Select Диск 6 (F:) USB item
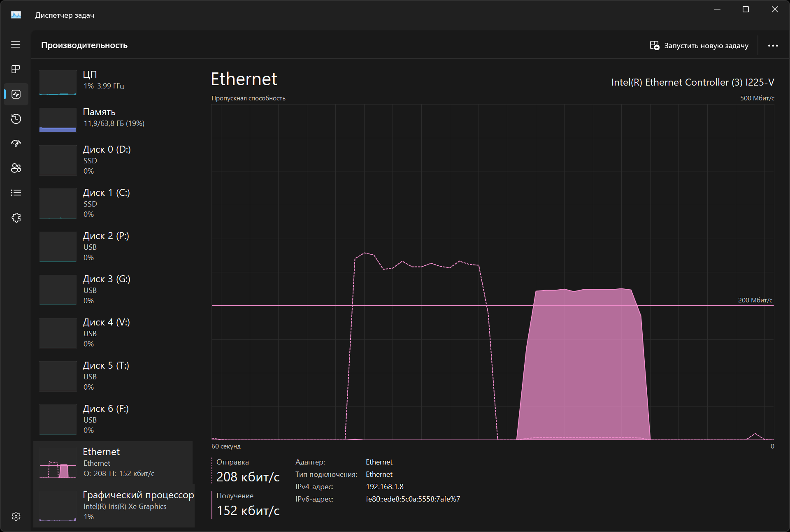Image resolution: width=790 pixels, height=532 pixels. (113, 419)
